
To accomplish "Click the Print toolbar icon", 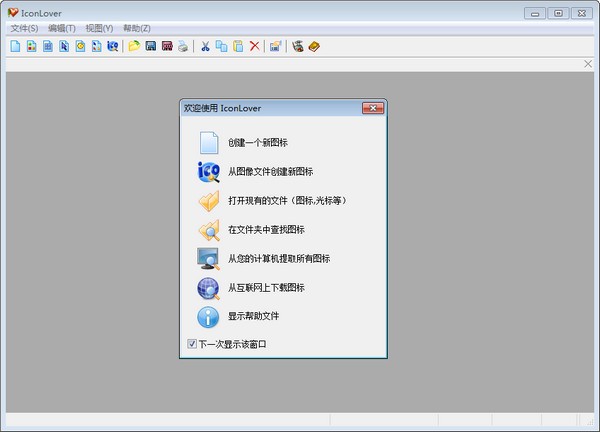I will point(183,46).
